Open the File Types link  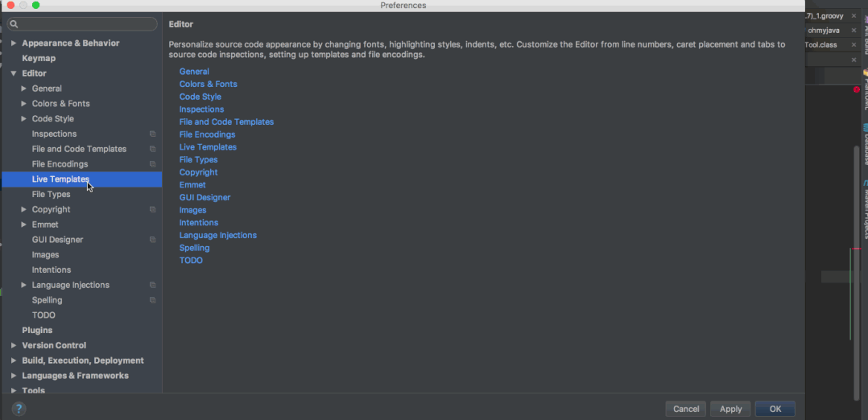click(x=199, y=160)
